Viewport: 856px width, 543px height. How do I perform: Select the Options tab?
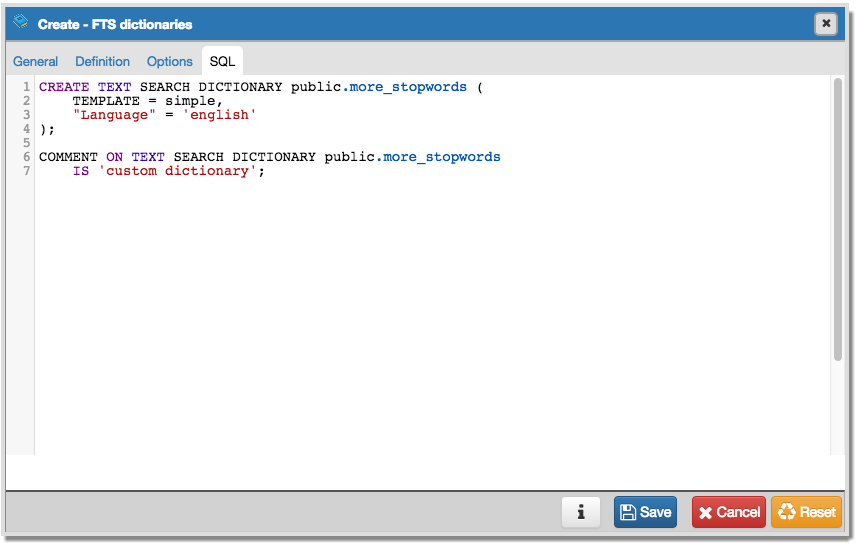[169, 61]
